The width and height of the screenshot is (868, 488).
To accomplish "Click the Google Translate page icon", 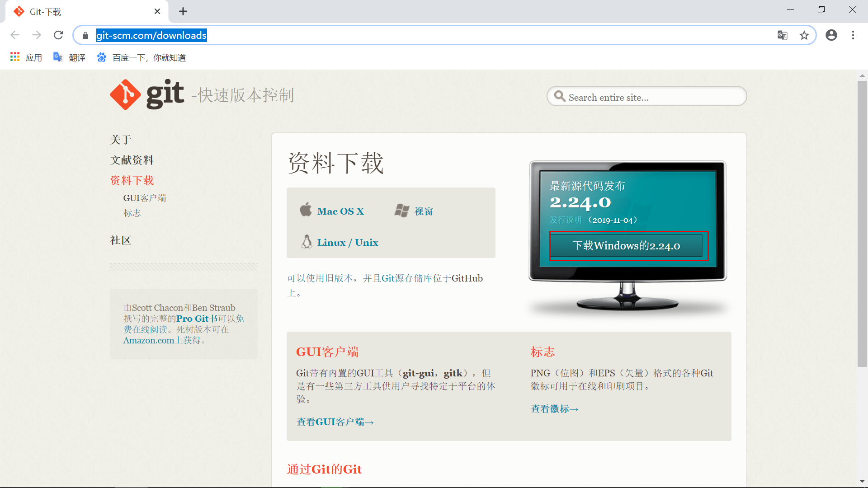I will pos(782,35).
